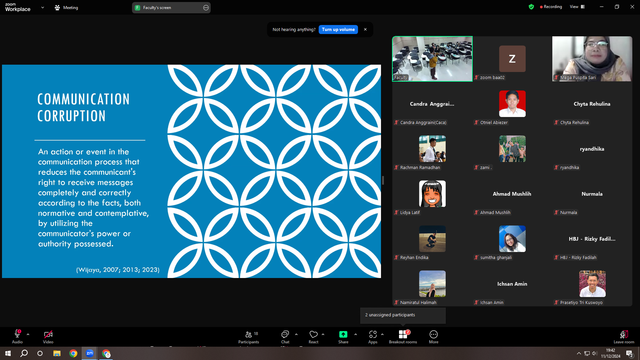
Task: Open the Apps panel
Action: click(x=373, y=336)
